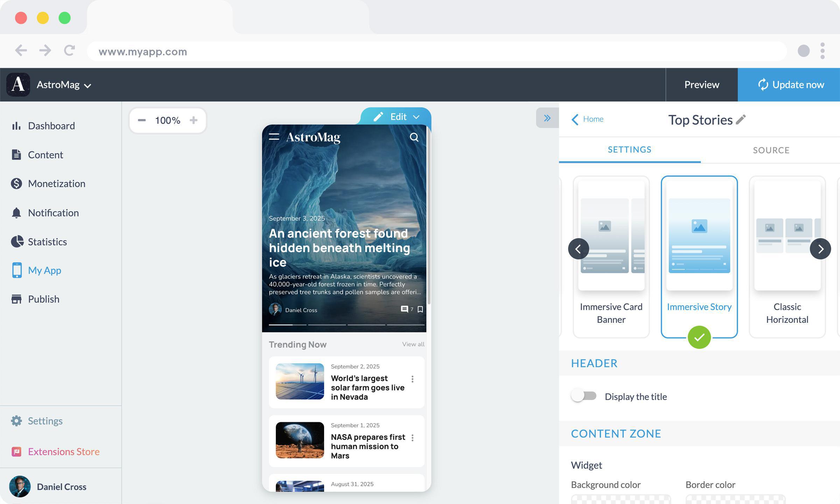Screen dimensions: 840x504
Task: Open the hamburger menu in phone preview
Action: coord(274,137)
